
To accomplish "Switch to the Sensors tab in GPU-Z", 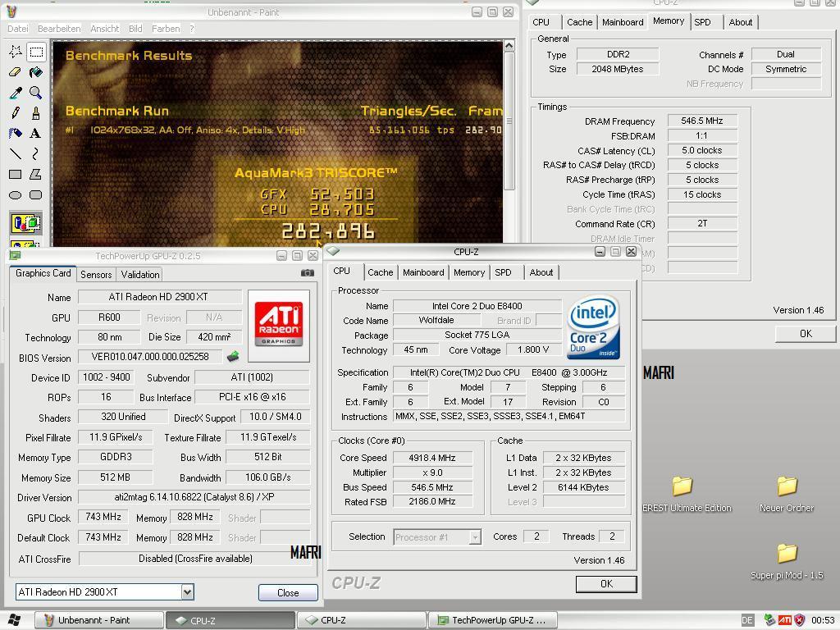I will 96,274.
